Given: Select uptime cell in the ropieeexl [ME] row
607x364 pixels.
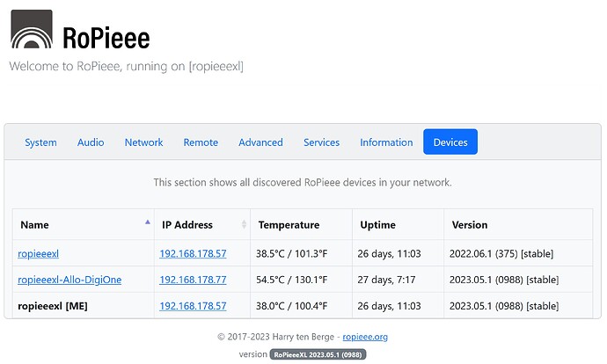Looking at the screenshot, I should (398, 306).
